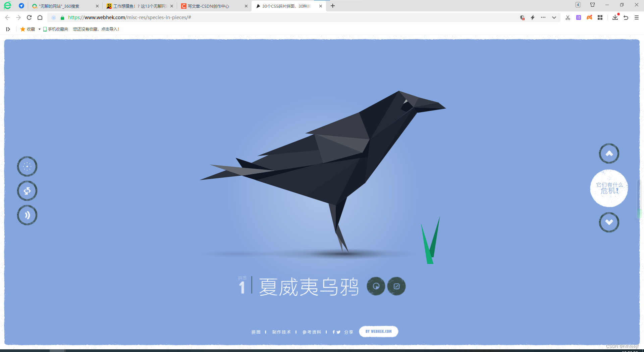Click the 360 browser logo icon
Image resolution: width=644 pixels, height=352 pixels.
7,6
